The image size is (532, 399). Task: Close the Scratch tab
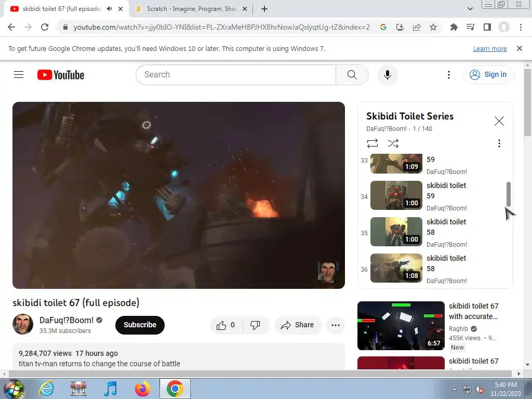point(245,9)
